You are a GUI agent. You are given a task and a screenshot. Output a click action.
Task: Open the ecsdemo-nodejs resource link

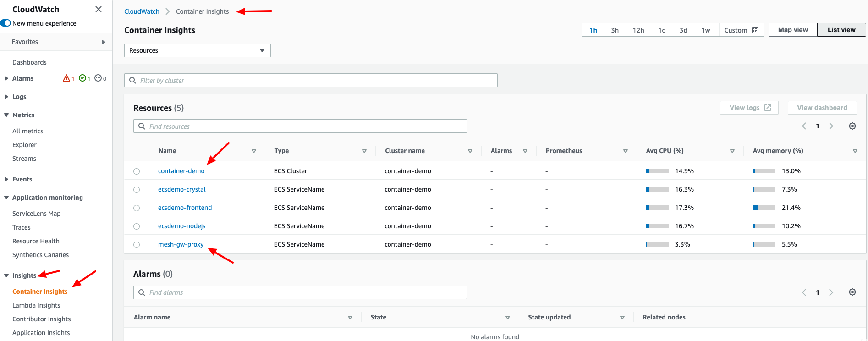tap(182, 226)
